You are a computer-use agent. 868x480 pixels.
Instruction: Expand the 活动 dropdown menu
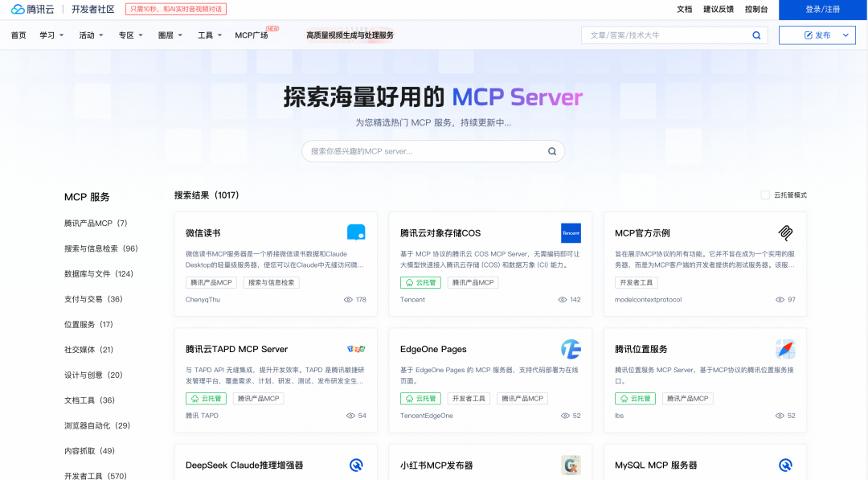[91, 35]
